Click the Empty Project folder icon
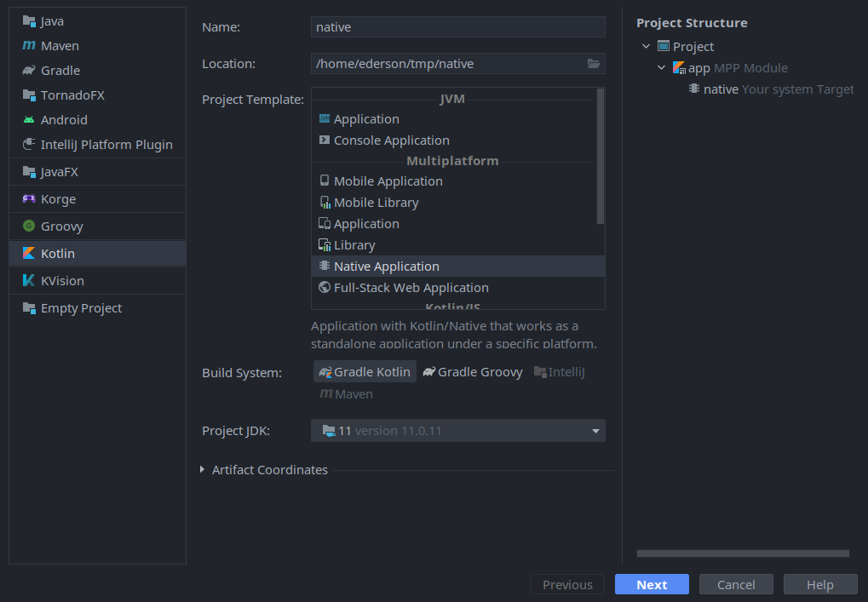Screen dimensions: 868x602 click(29, 307)
